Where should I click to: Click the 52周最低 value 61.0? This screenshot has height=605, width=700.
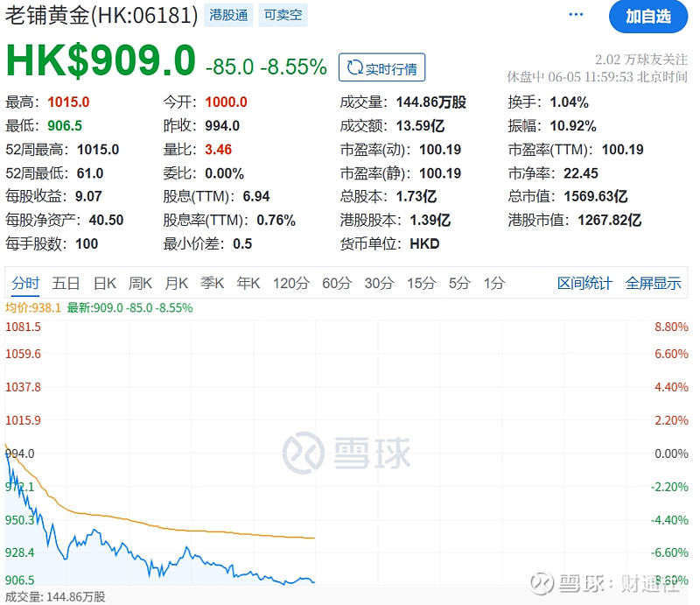(x=90, y=173)
